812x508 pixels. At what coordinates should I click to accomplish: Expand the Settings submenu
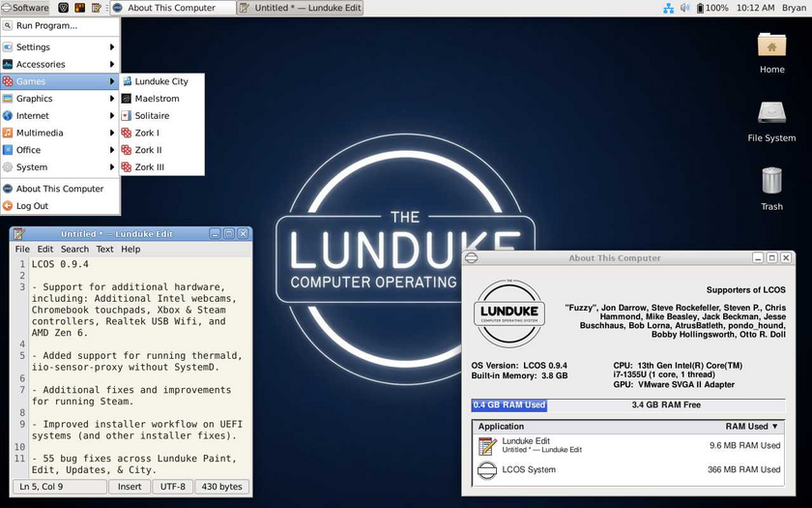60,47
